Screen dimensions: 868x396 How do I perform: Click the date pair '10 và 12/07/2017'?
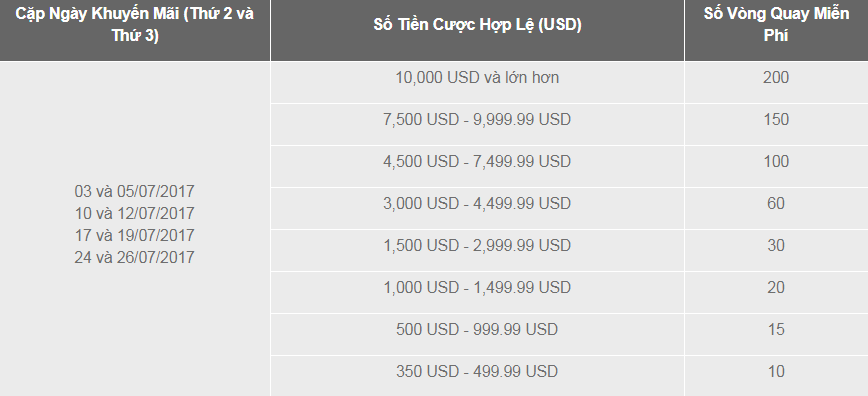[x=135, y=213]
